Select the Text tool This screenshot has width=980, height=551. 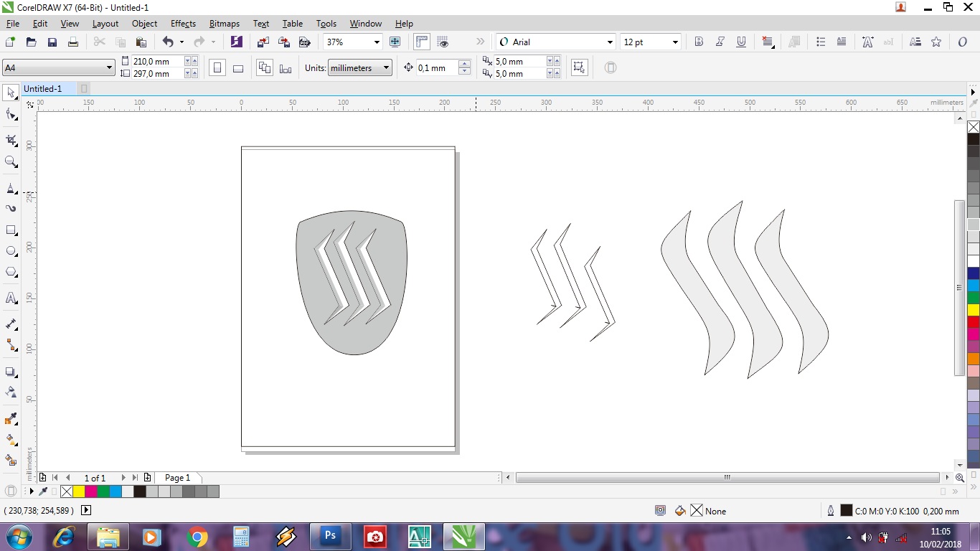point(11,298)
